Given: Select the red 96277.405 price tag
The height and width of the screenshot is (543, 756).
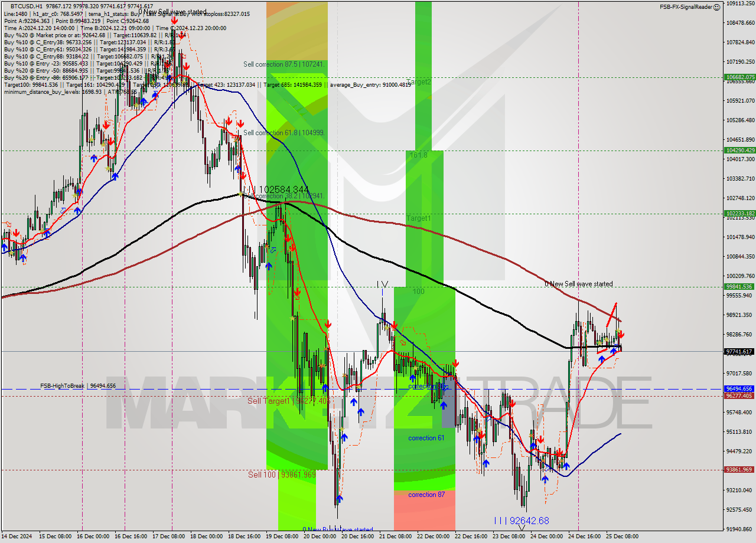Looking at the screenshot, I should (x=739, y=396).
